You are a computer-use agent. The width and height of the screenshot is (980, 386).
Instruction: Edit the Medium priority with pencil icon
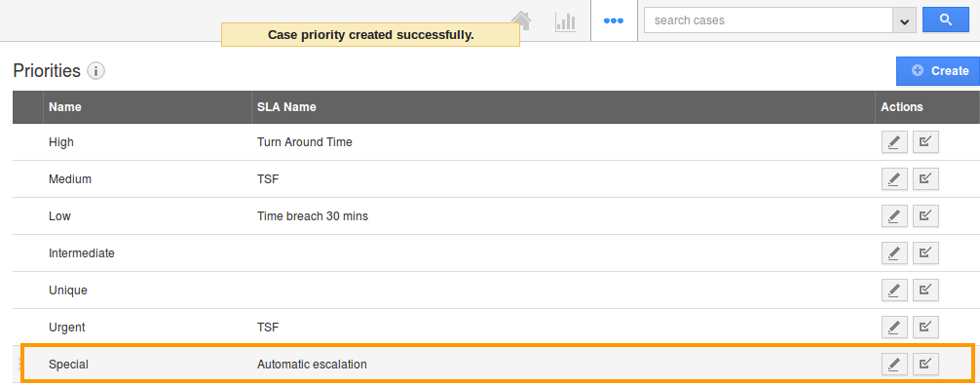click(x=893, y=179)
